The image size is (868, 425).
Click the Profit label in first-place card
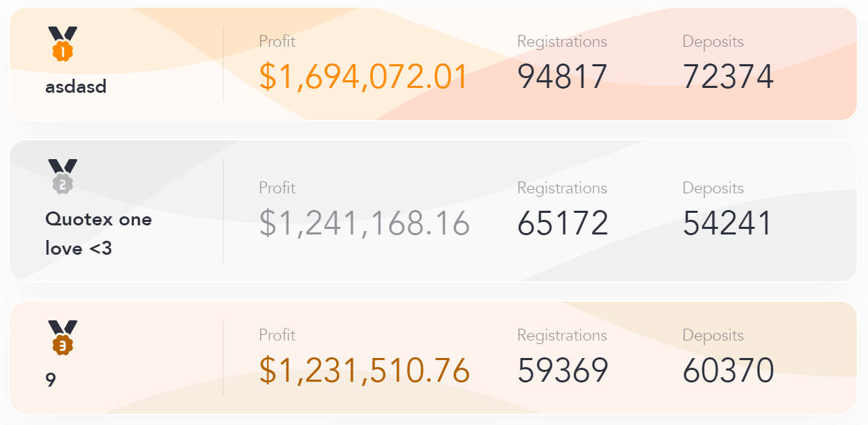click(x=277, y=41)
